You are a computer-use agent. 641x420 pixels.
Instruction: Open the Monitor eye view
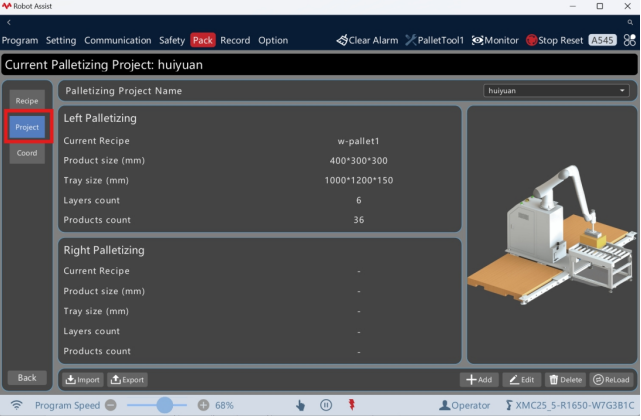495,40
